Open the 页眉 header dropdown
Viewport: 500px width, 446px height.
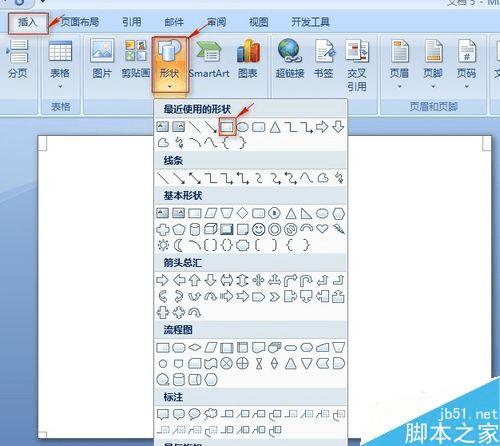(x=399, y=64)
